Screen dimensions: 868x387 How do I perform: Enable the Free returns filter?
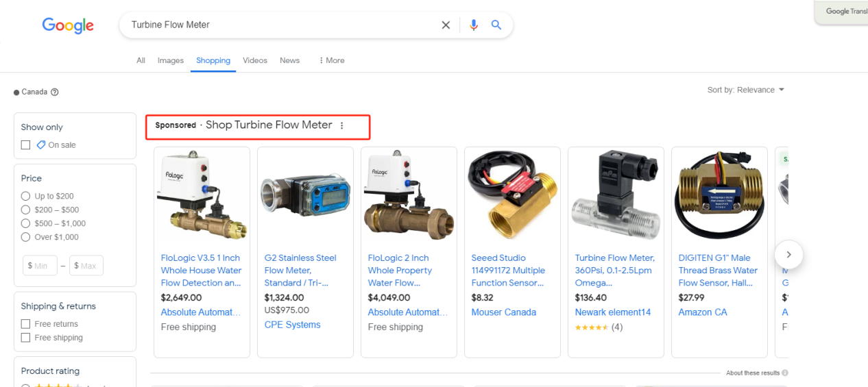coord(26,324)
